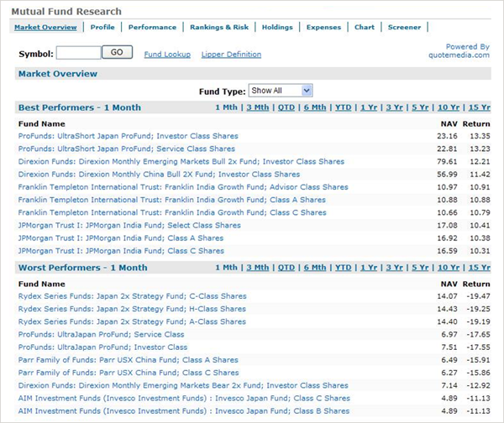Image resolution: width=504 pixels, height=423 pixels.
Task: Open JPMorgan India Fund Select Class Shares
Action: click(x=129, y=225)
